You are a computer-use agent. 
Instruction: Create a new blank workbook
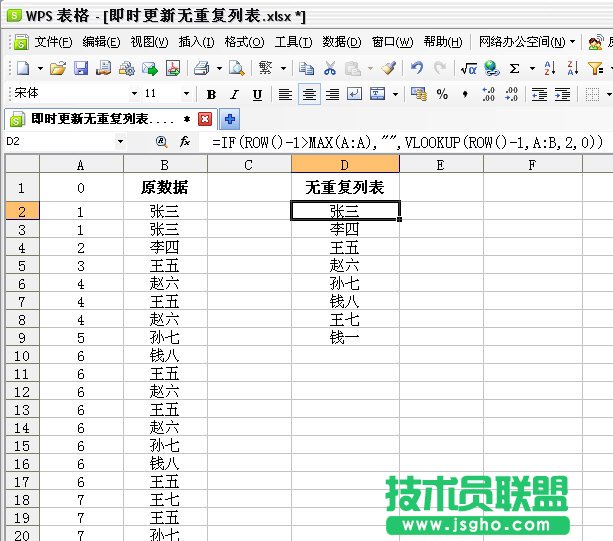(x=23, y=69)
